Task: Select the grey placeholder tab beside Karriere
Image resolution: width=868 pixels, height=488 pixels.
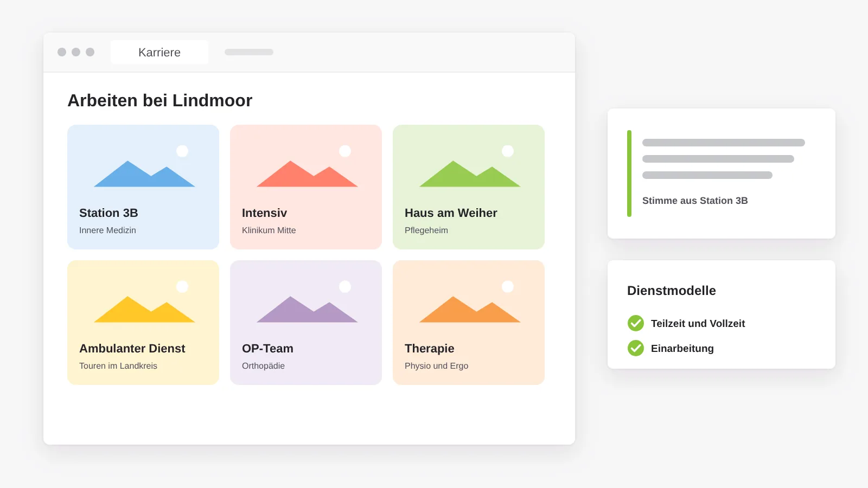Action: click(x=249, y=52)
